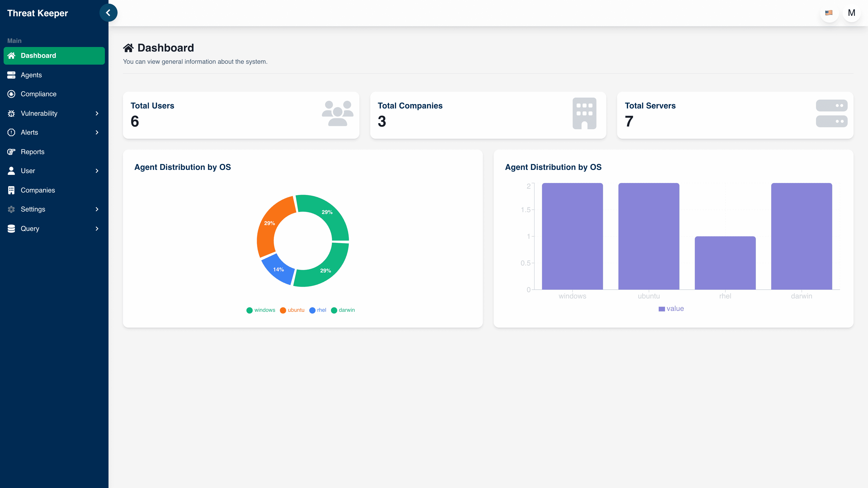Collapse the sidebar with the arrow button

(108, 12)
